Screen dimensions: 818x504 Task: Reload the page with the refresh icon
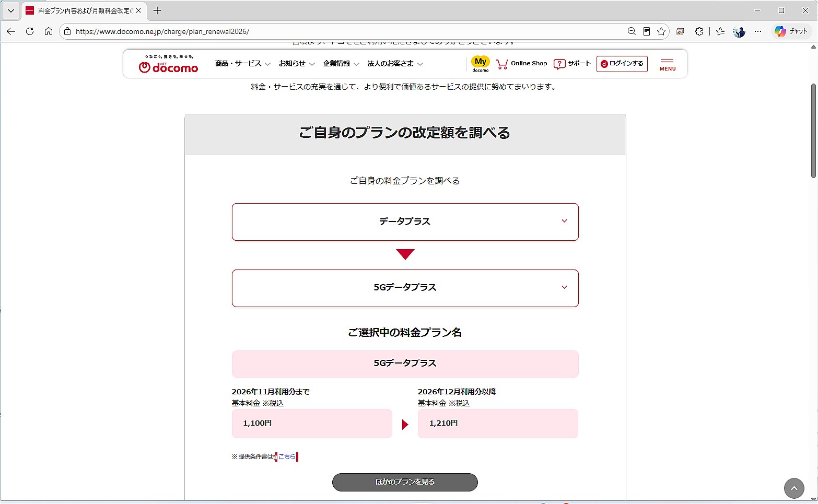point(30,31)
